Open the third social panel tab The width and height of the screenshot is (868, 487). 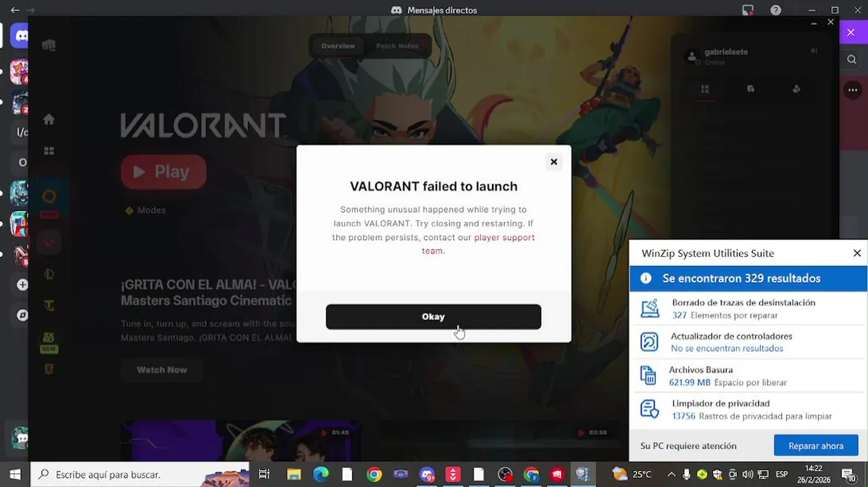(796, 89)
